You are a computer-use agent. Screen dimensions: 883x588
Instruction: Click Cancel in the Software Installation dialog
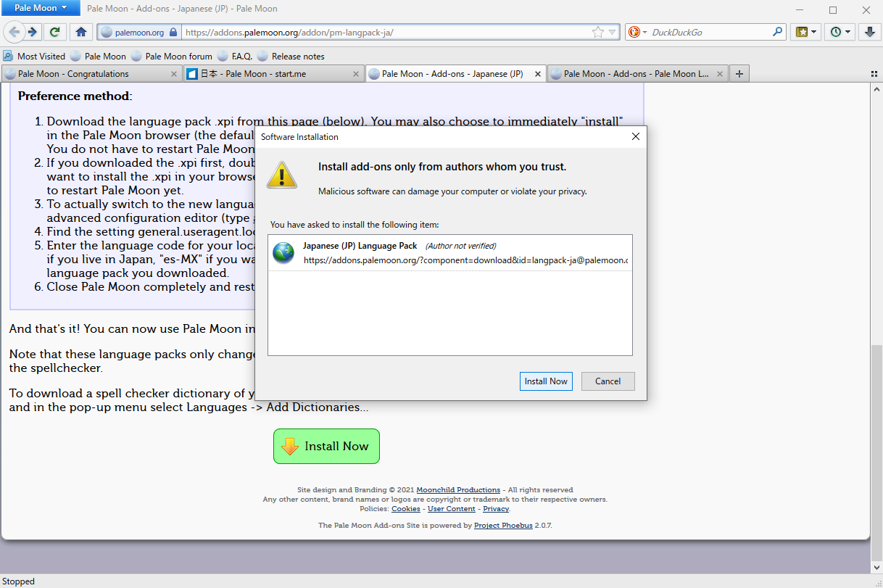(608, 381)
